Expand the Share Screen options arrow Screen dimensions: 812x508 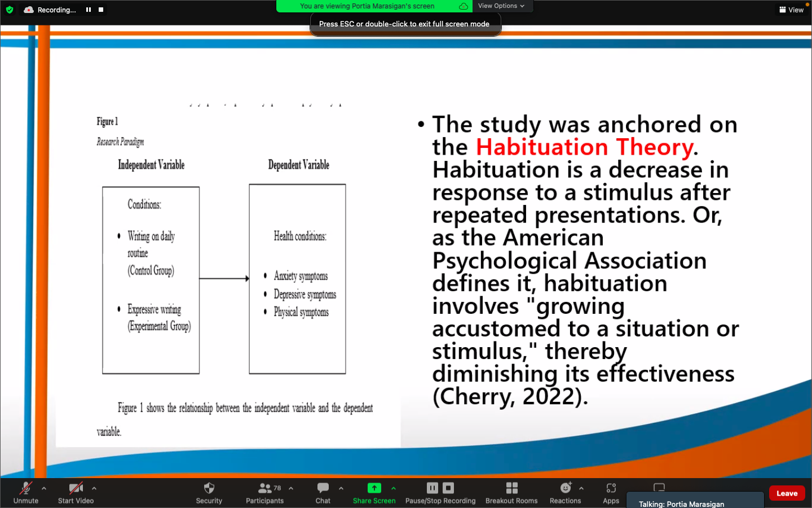pyautogui.click(x=394, y=488)
